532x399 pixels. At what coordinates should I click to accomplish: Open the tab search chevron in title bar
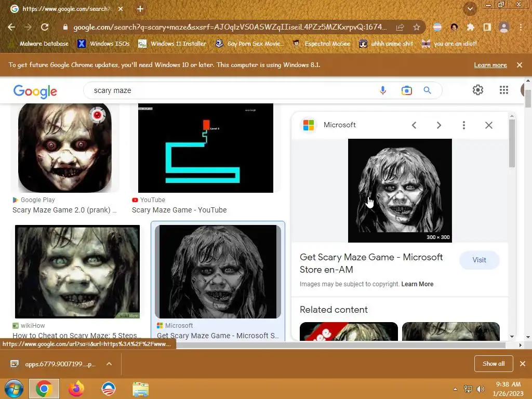click(x=470, y=9)
